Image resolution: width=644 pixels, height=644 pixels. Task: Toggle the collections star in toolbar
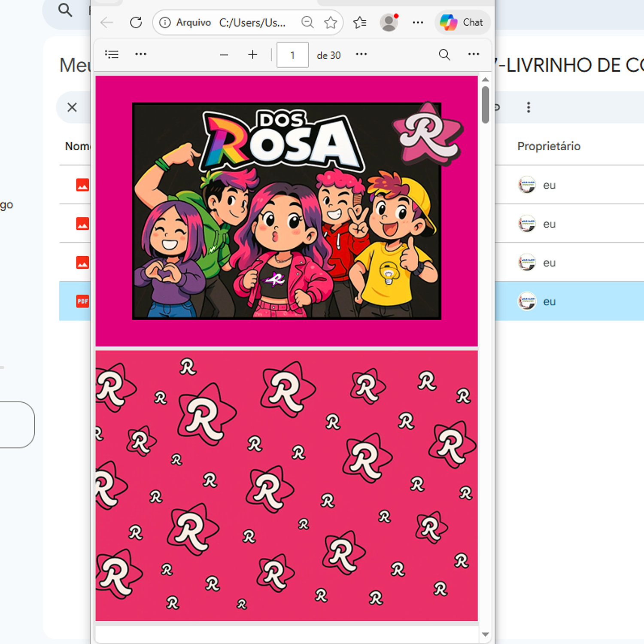[360, 22]
